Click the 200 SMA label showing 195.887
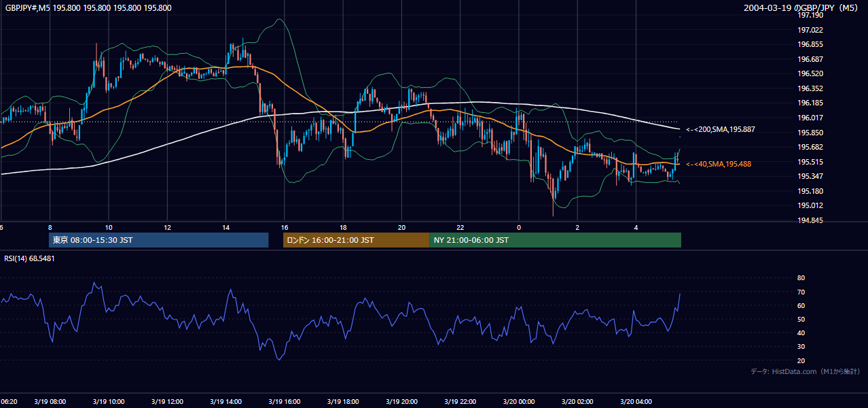Screen dimensions: 868x408 click(x=721, y=129)
